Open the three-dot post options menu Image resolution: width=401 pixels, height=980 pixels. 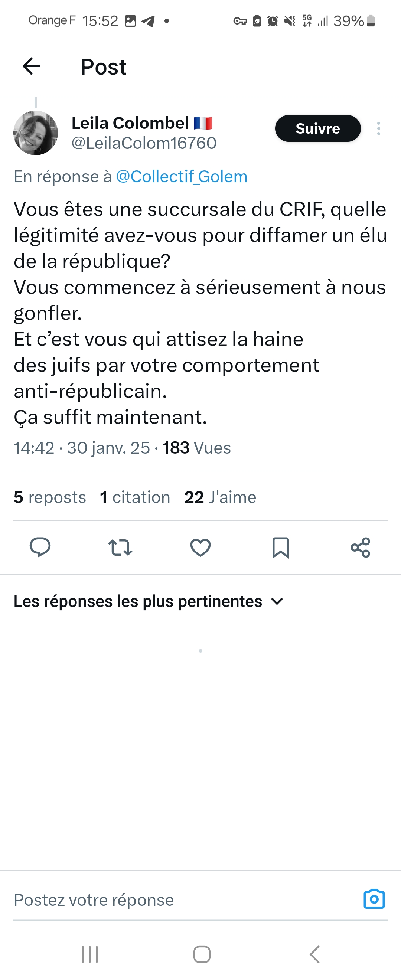coord(378,128)
